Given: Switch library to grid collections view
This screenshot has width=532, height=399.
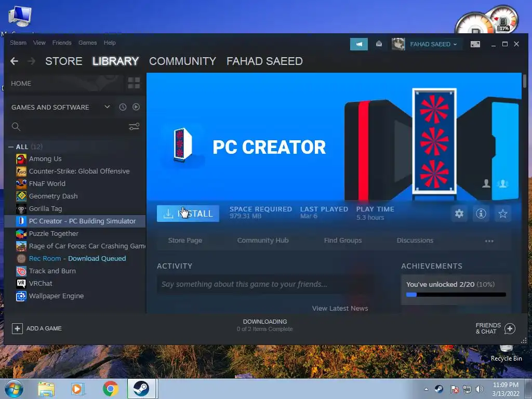Looking at the screenshot, I should pos(134,83).
